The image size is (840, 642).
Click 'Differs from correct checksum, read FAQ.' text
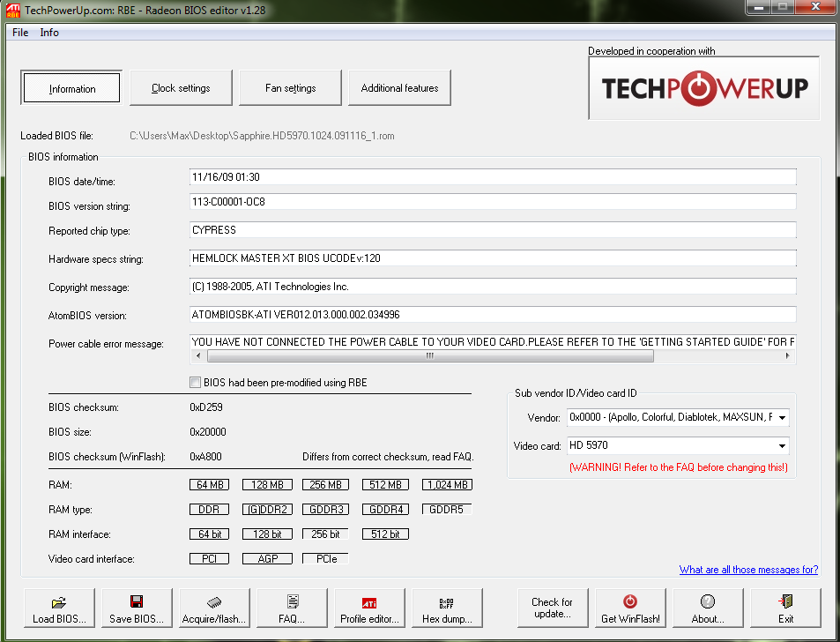(x=389, y=457)
